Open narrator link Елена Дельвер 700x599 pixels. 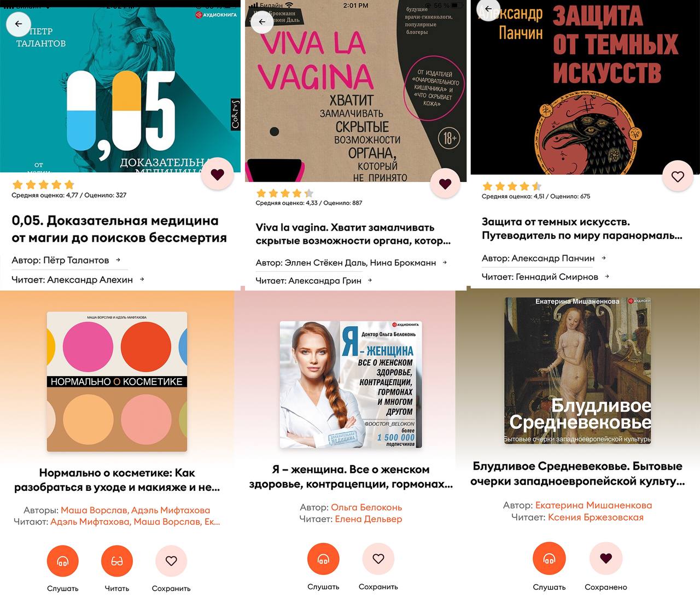pyautogui.click(x=368, y=519)
